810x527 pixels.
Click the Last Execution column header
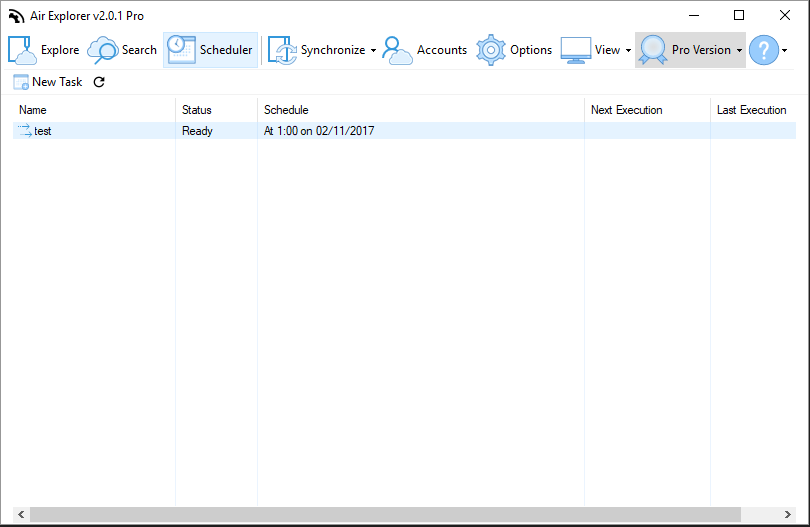[753, 110]
